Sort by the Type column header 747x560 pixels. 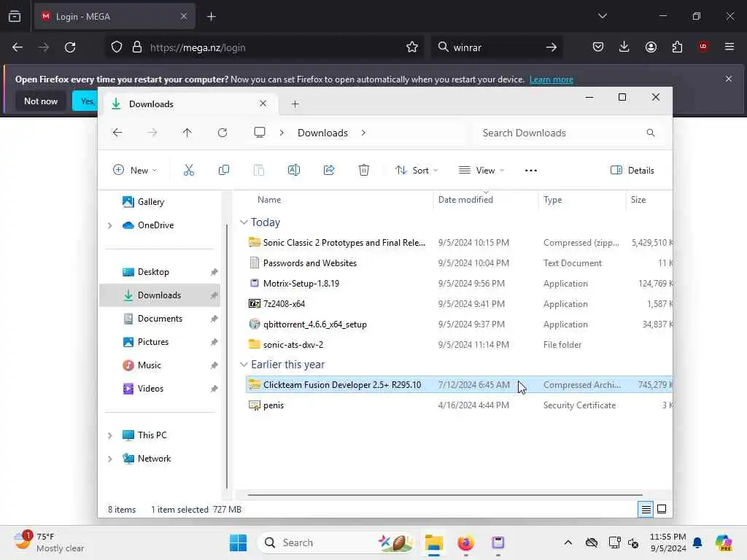pos(552,200)
